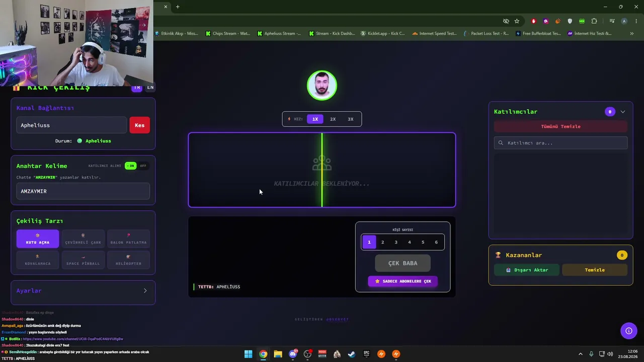Screen dimensions: 644x362
Task: Click the red Kes disconnect button
Action: coord(139,125)
